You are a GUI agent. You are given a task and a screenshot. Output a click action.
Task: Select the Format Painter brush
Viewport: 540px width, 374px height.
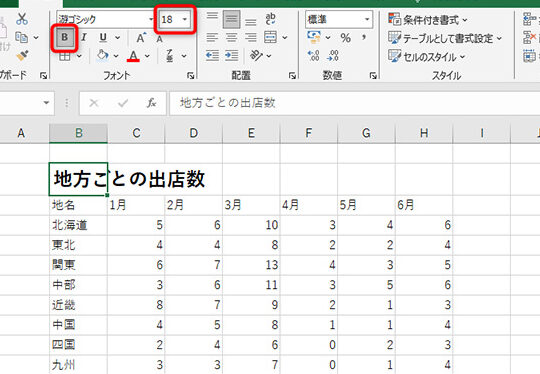click(22, 55)
